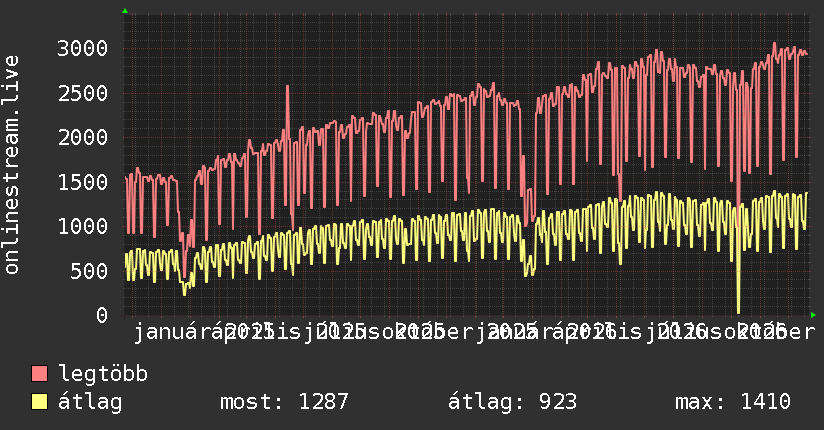Viewport: 824px width, 430px height.
Task: Click the átlag: 923 statistic
Action: 512,402
